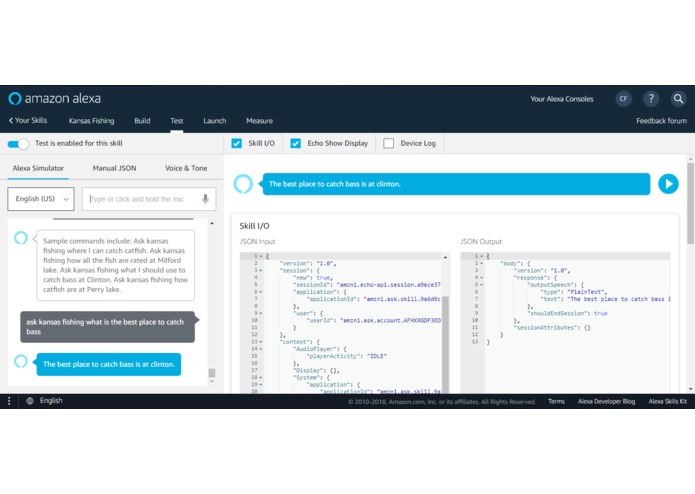Click the JSON Input scroll up arrow
The image size is (695, 494).
445,257
